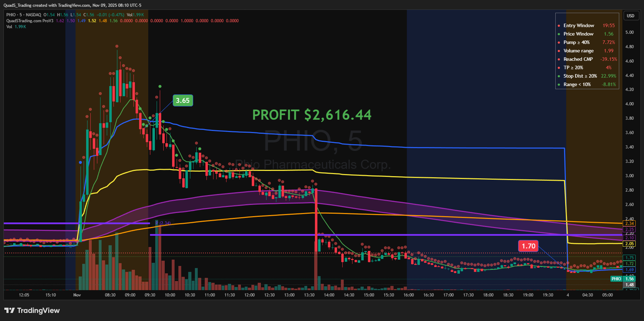Viewport: 644px width, 321px height.
Task: Select the blue signal dot left of the first green candle
Action: (x=80, y=162)
